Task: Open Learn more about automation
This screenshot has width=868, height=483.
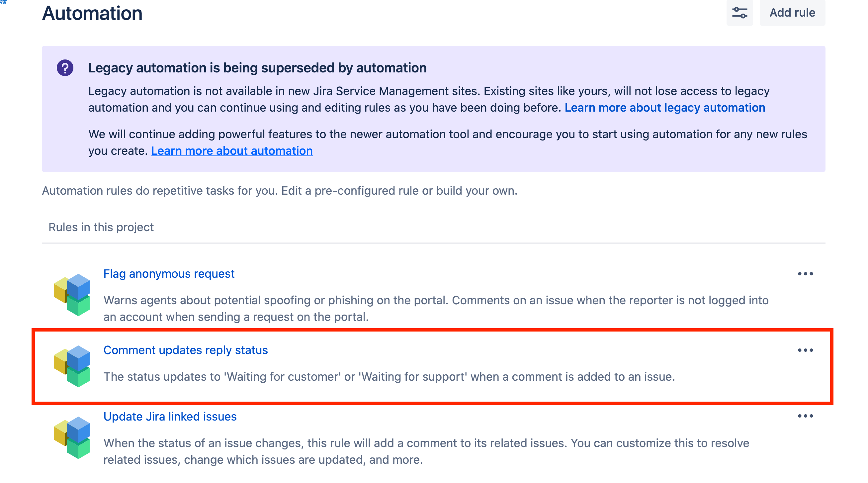Action: [x=232, y=151]
